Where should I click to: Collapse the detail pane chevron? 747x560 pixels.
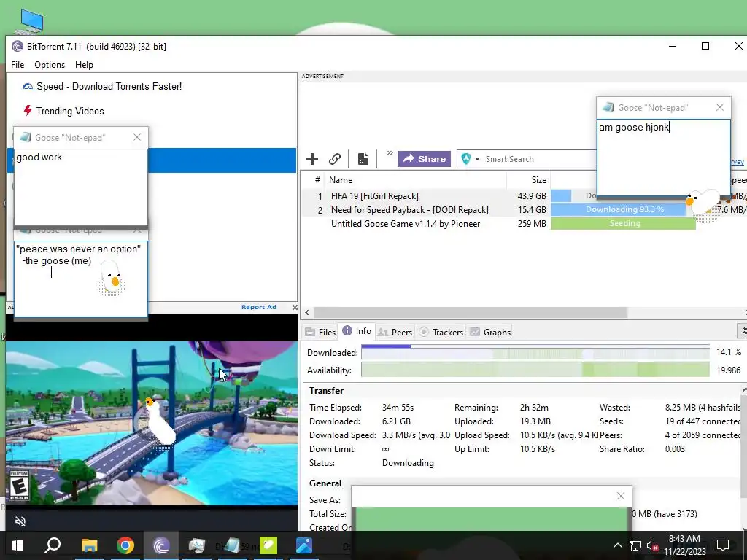[742, 330]
